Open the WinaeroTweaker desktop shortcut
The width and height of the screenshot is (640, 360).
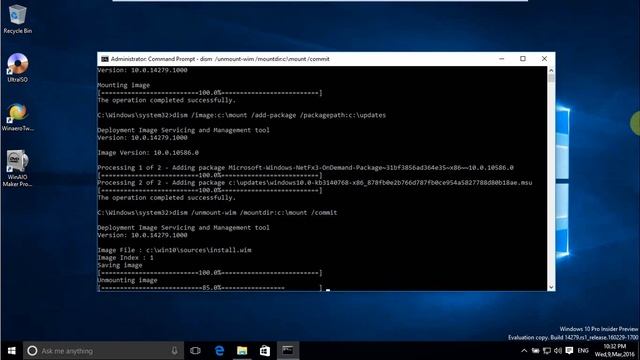click(17, 117)
